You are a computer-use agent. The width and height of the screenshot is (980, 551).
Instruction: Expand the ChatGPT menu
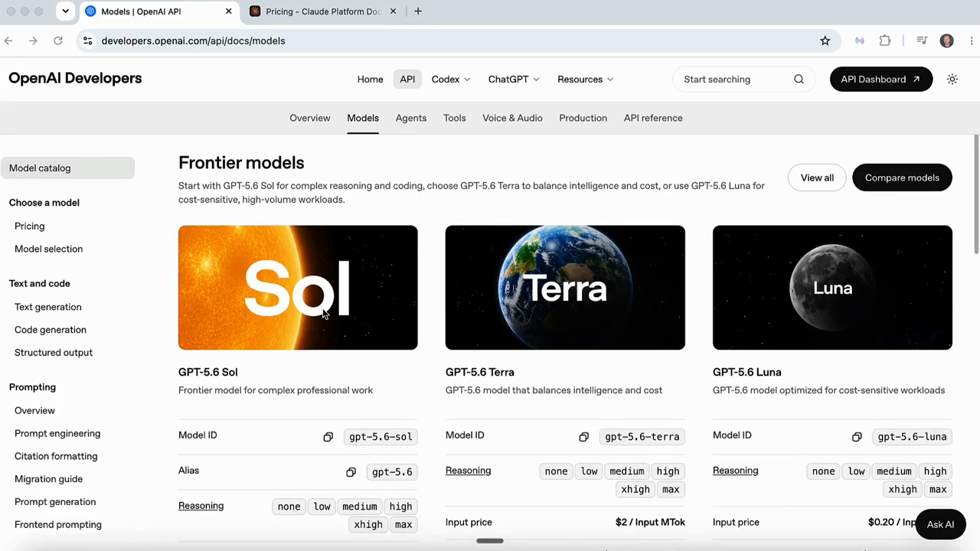pos(514,80)
